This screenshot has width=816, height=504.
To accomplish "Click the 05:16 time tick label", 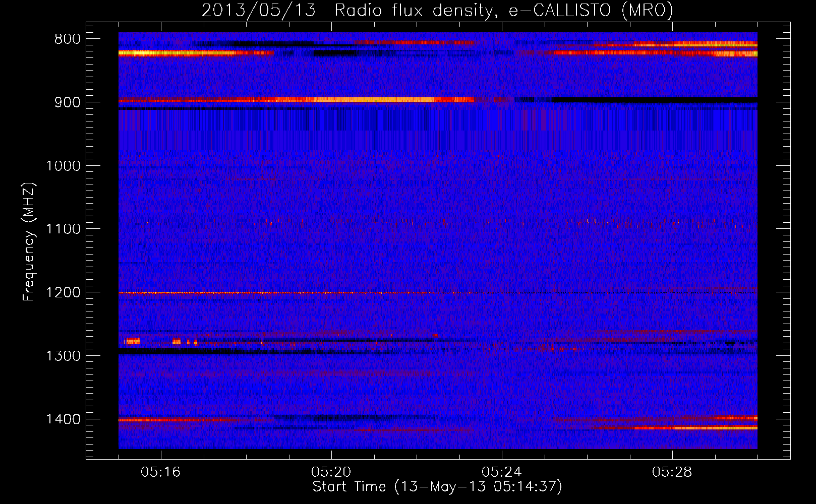I will click(161, 472).
